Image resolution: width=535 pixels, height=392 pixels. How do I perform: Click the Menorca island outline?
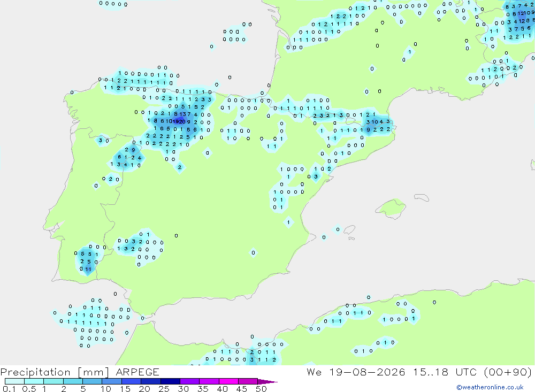click(x=422, y=197)
